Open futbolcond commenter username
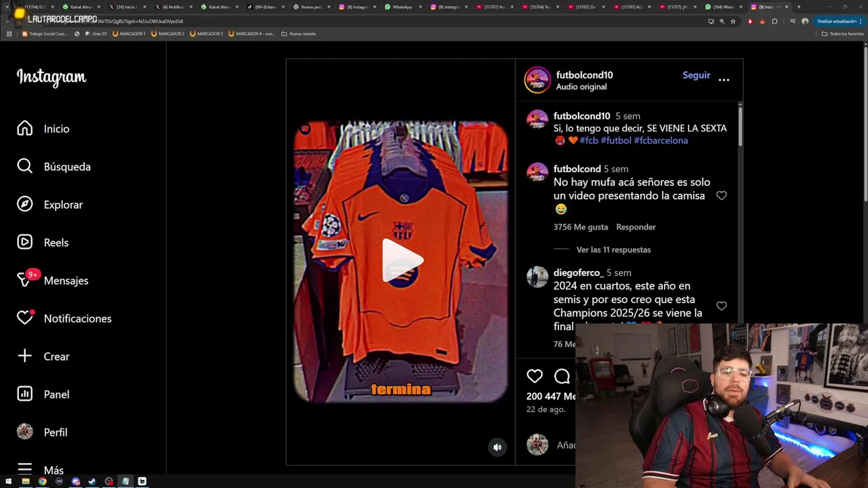The height and width of the screenshot is (488, 868). pos(577,169)
